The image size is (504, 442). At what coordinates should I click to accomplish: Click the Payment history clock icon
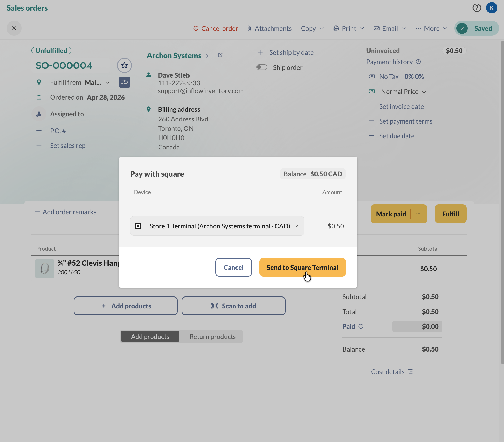[419, 62]
